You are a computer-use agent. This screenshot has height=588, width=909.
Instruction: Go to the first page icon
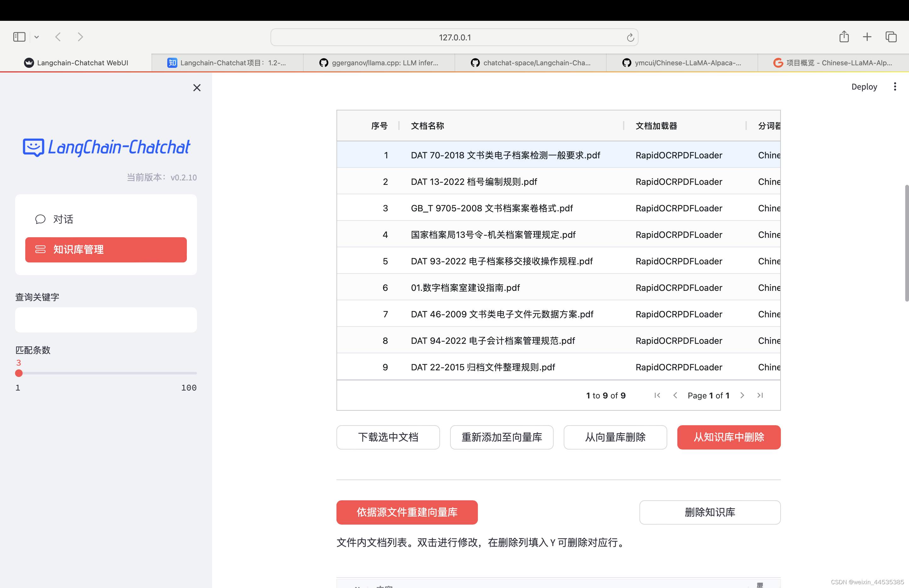[657, 395]
